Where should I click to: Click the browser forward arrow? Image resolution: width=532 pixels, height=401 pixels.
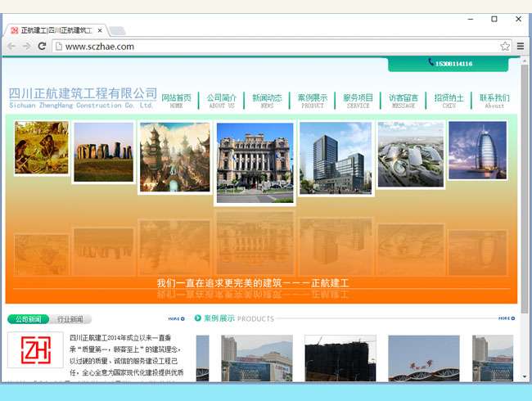26,47
